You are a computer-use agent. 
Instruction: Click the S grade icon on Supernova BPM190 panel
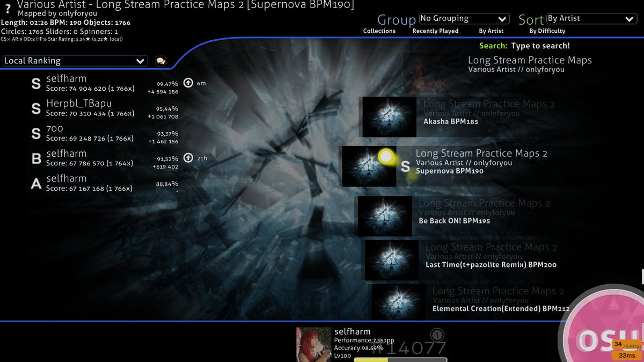tap(406, 166)
